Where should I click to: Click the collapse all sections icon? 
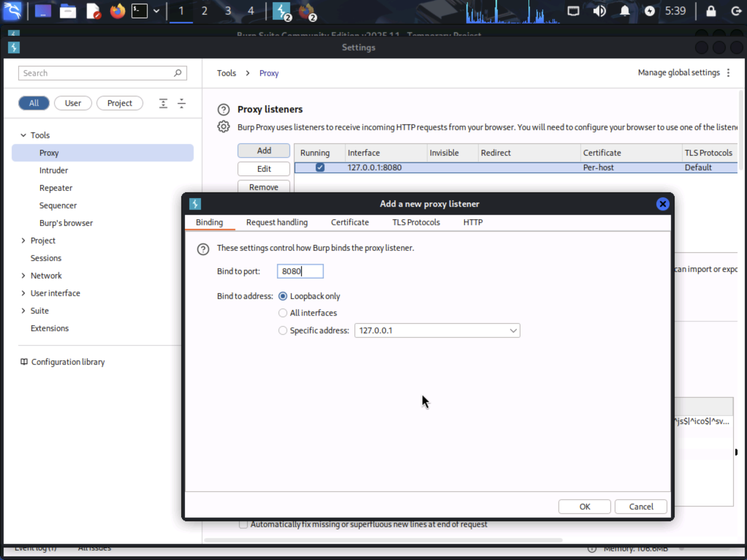coord(181,103)
